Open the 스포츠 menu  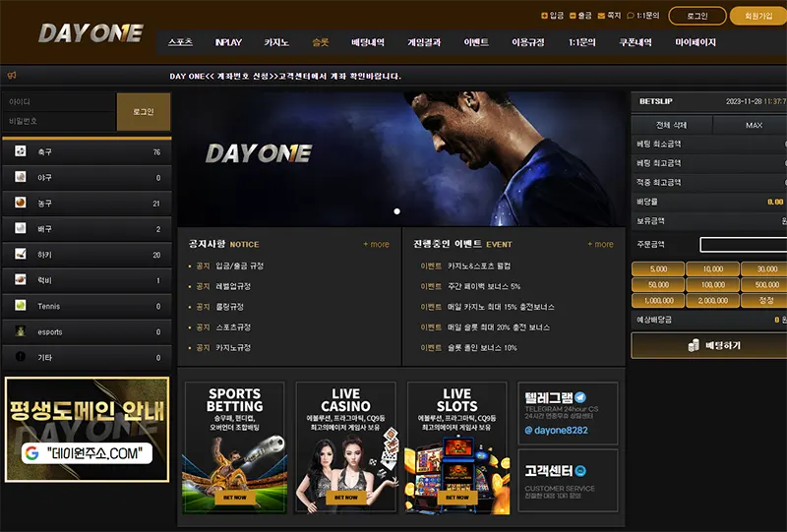[x=180, y=42]
